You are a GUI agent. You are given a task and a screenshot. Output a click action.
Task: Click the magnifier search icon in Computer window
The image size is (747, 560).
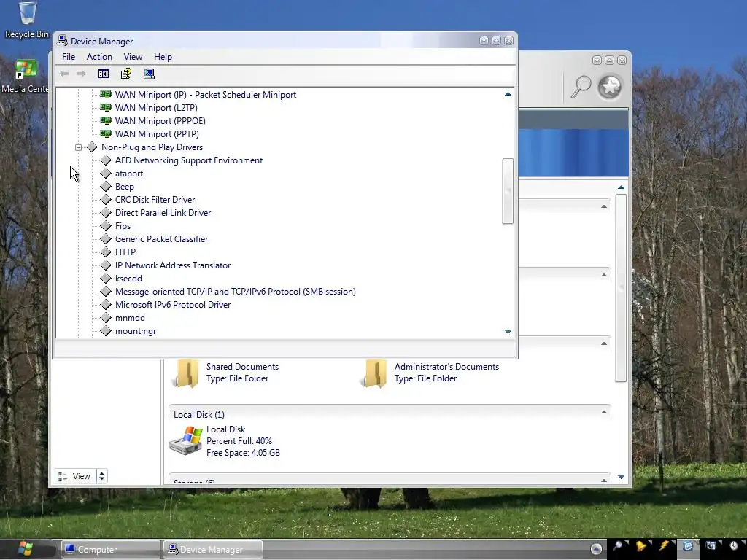[x=581, y=87]
